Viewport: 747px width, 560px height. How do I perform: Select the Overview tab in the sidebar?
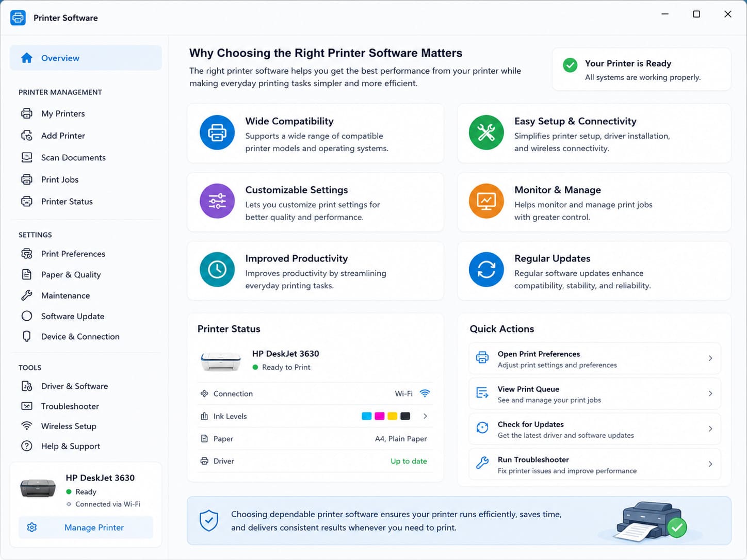pos(86,58)
